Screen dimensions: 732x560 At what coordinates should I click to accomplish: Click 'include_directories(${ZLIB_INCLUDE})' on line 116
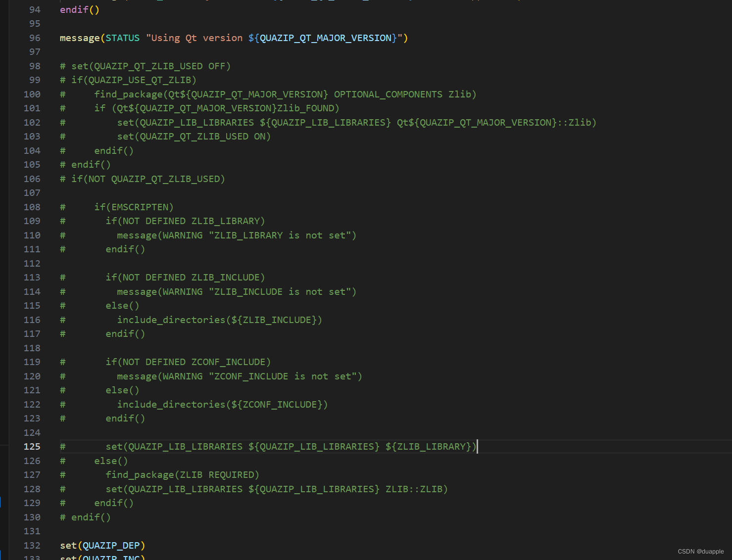(x=220, y=320)
